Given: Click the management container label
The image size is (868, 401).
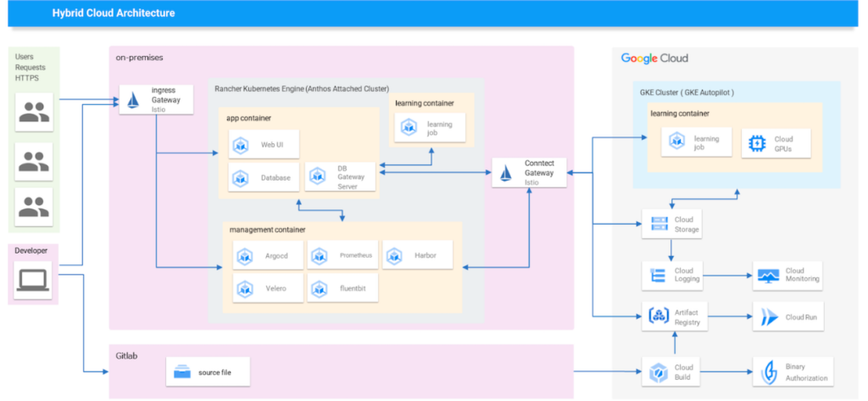Looking at the screenshot, I should click(x=267, y=229).
